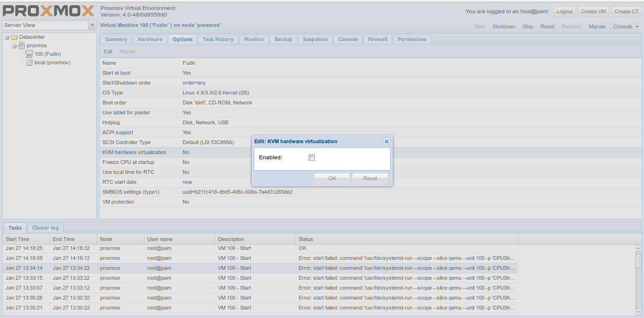
Task: Switch to the Hardware tab
Action: coord(150,39)
